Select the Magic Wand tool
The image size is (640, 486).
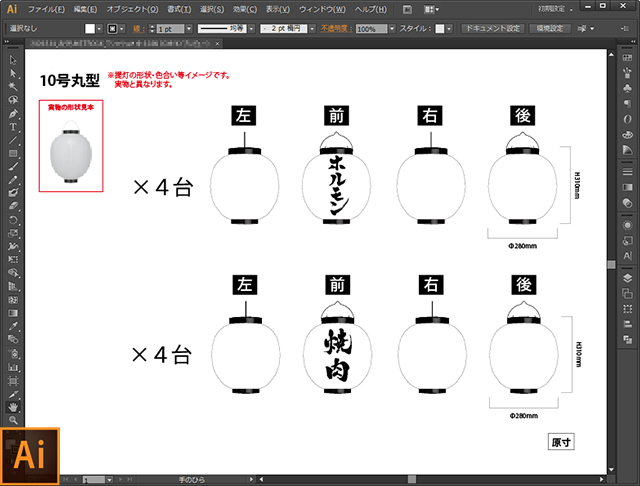tap(13, 87)
